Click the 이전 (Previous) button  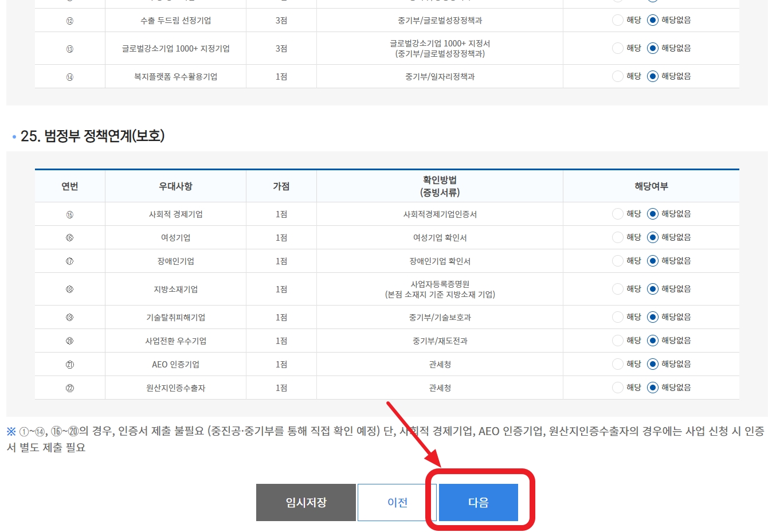click(397, 502)
